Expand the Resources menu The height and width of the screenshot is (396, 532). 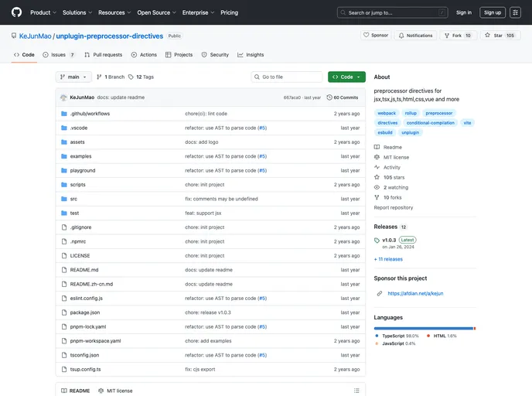click(x=114, y=12)
